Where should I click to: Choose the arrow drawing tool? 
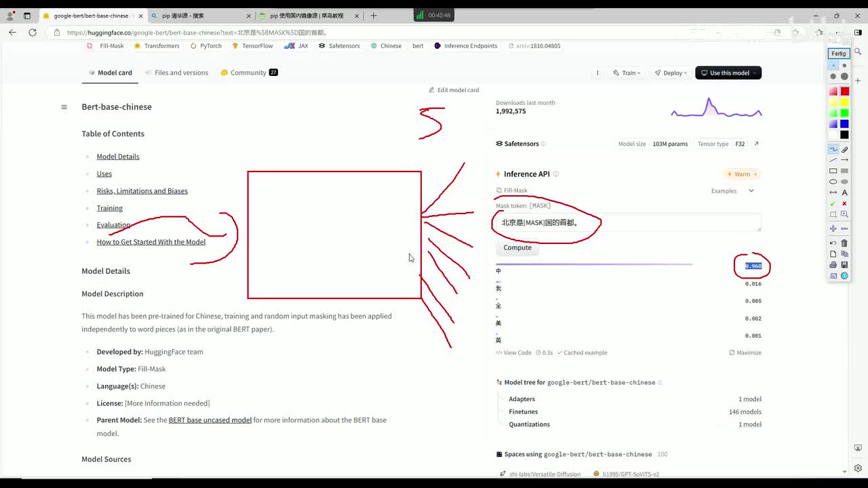click(844, 160)
